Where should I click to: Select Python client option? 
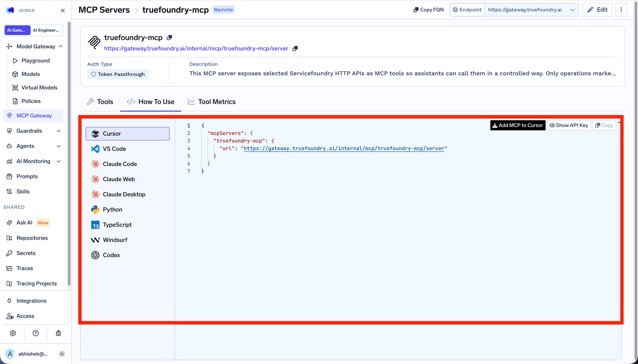click(128, 209)
